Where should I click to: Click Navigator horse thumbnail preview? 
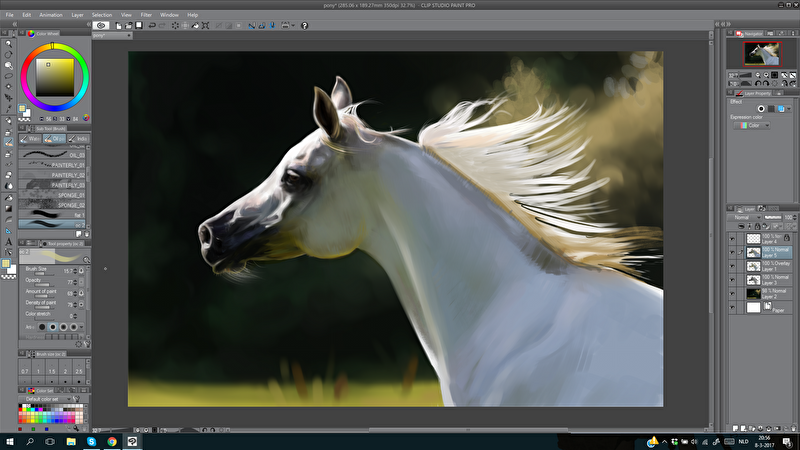[x=762, y=53]
